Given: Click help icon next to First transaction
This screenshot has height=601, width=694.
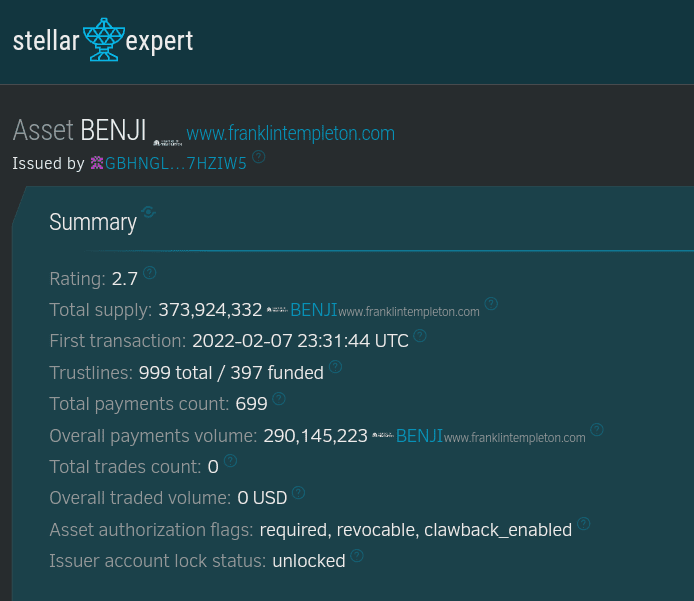Looking at the screenshot, I should tap(420, 336).
